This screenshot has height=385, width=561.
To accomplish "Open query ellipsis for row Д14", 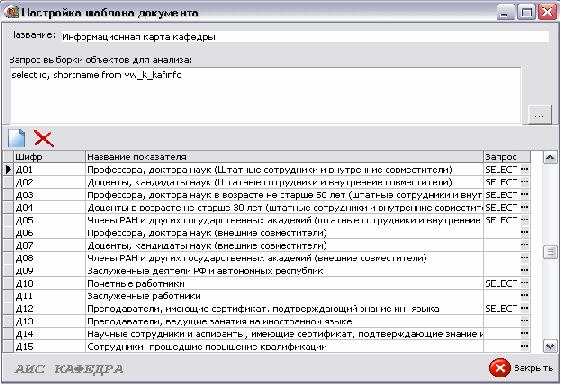I will point(525,334).
